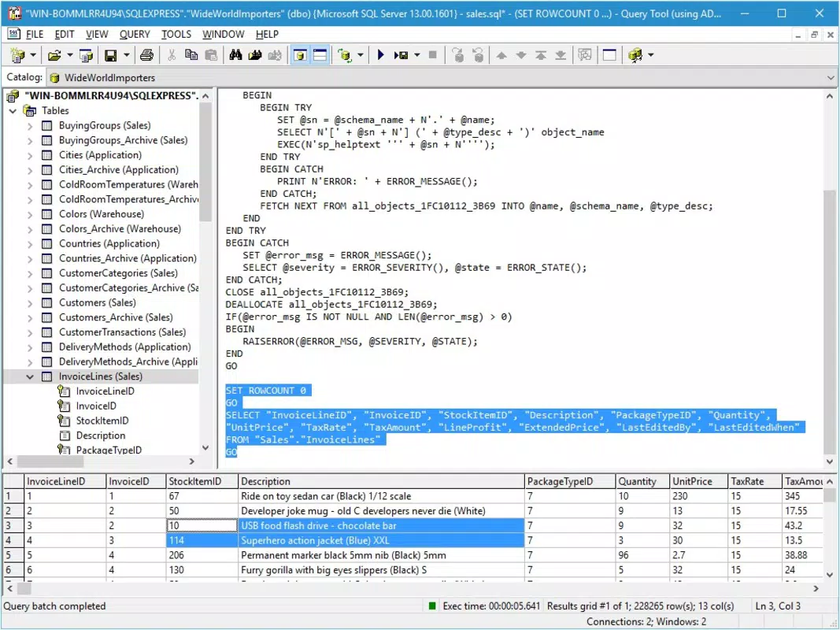
Task: Click the last record arrow icon
Action: coord(561,55)
